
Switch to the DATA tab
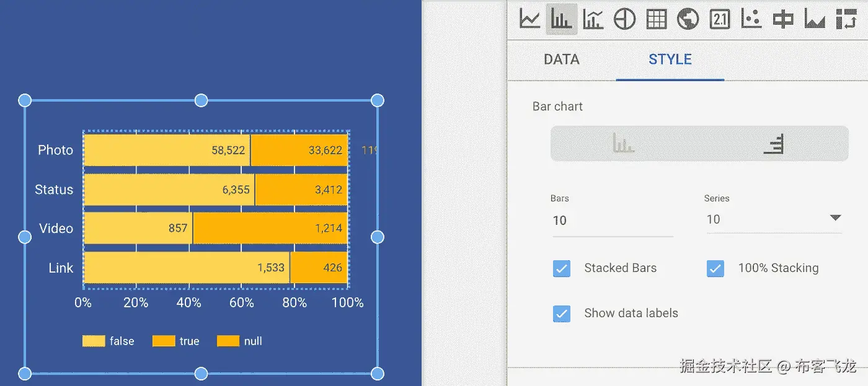click(x=561, y=59)
